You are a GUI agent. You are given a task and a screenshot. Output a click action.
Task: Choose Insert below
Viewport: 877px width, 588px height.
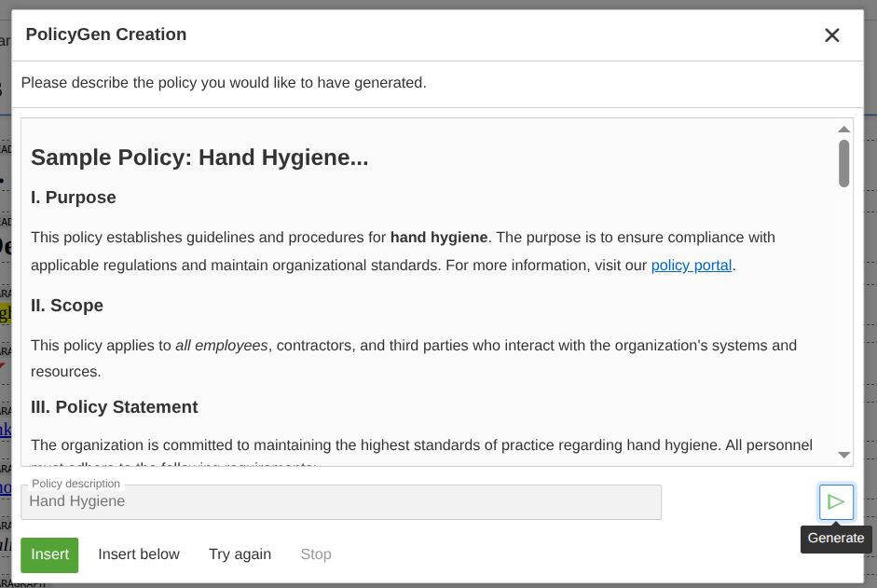point(139,554)
